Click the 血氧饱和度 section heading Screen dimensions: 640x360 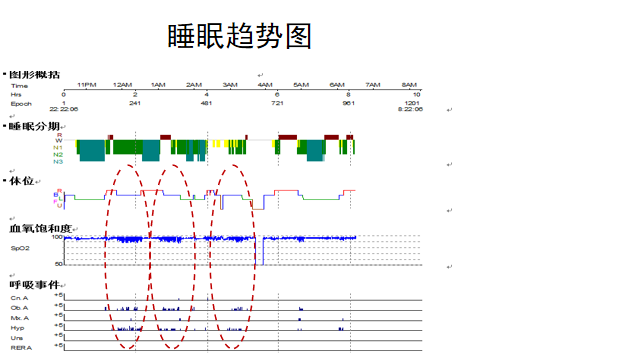tap(40, 229)
